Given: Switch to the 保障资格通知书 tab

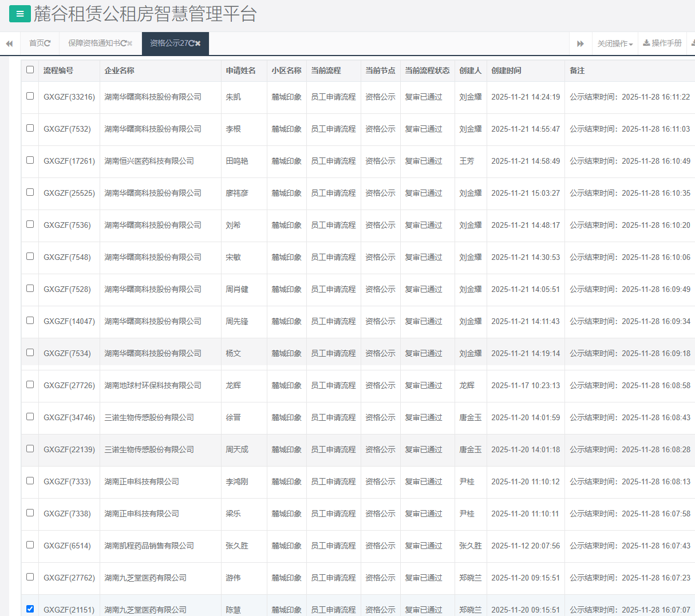Looking at the screenshot, I should pyautogui.click(x=94, y=44).
